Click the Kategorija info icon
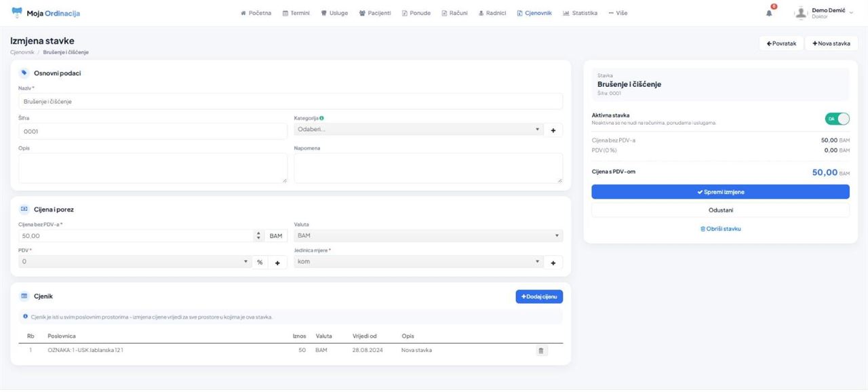 coord(321,118)
